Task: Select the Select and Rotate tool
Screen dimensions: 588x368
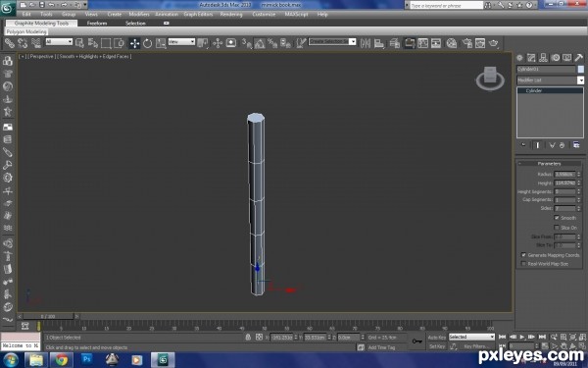Action: (x=147, y=43)
